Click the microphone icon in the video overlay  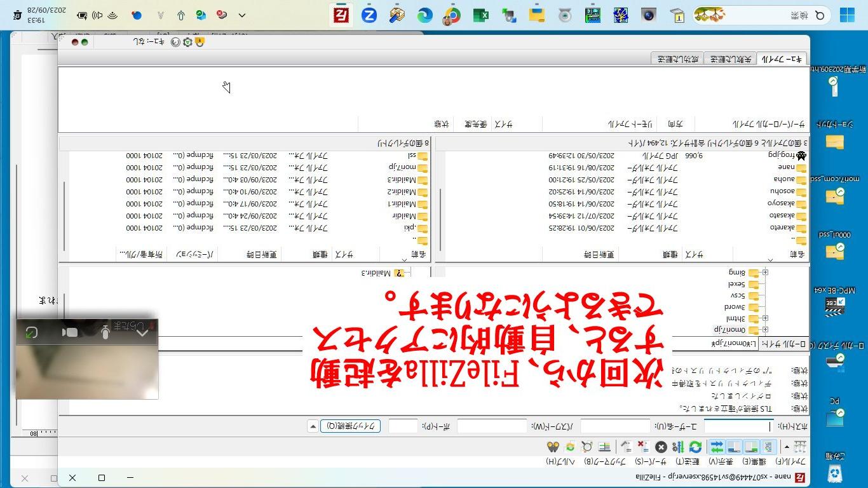coord(105,332)
